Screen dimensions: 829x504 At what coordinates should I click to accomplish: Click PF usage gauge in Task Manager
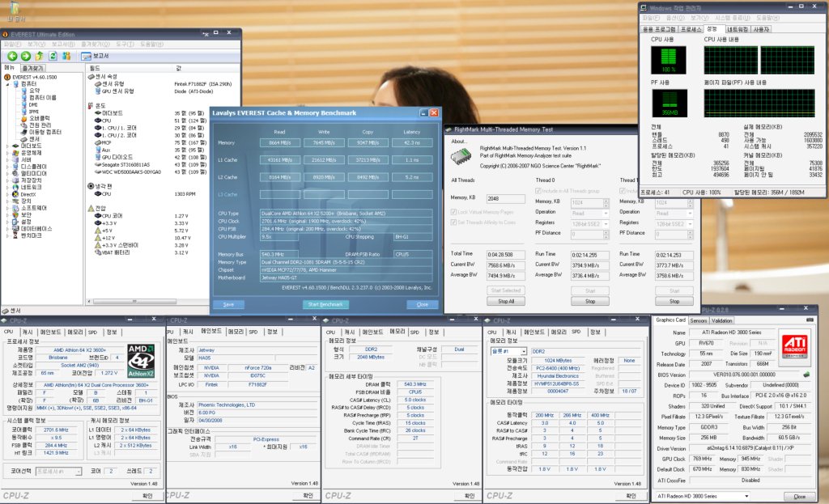pos(670,103)
